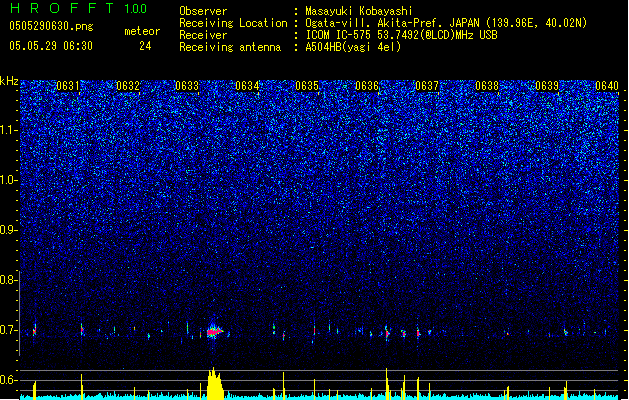Click the large red meteor echo after 0633
Viewport: 629px width, 400px height.
point(215,332)
